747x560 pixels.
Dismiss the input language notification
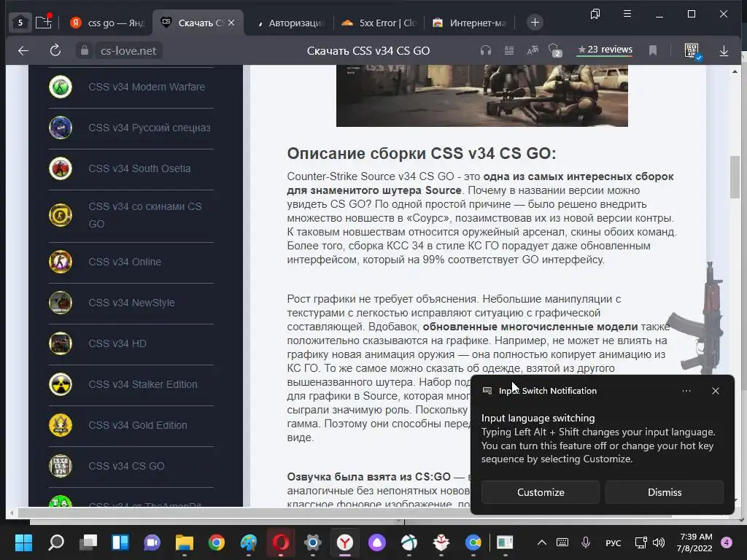(x=664, y=492)
